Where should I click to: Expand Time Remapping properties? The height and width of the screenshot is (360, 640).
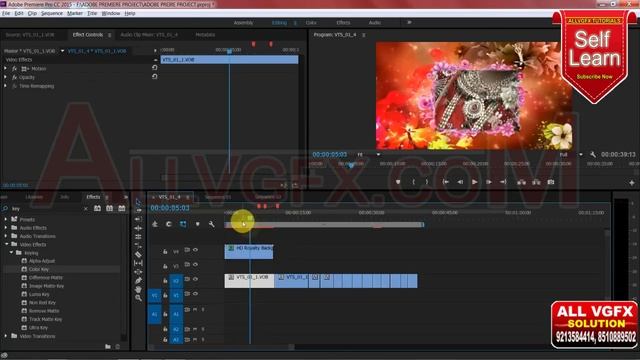[x=5, y=86]
